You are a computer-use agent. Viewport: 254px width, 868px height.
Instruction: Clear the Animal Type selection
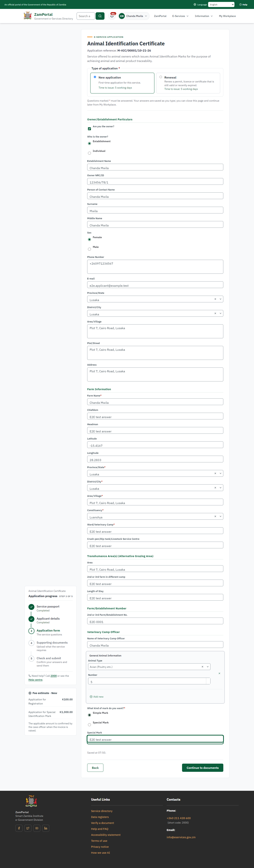pos(202,666)
